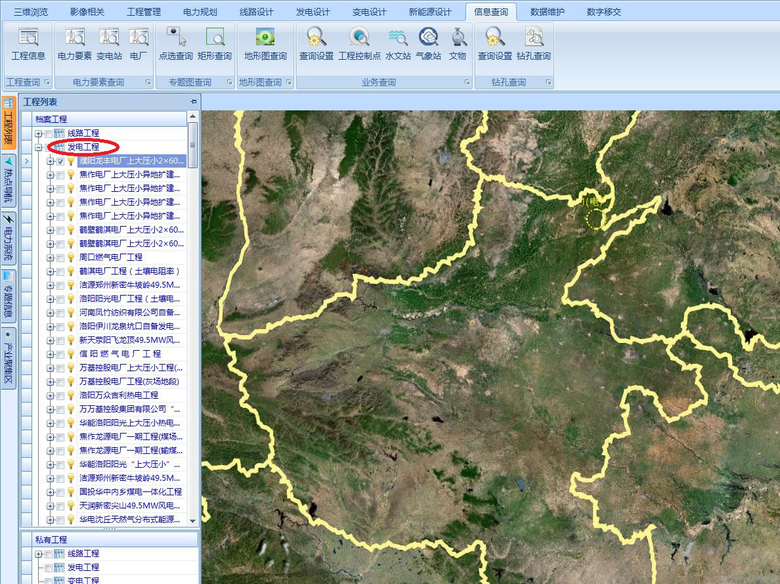Launch the 钻孔查询 tool

pos(534,45)
